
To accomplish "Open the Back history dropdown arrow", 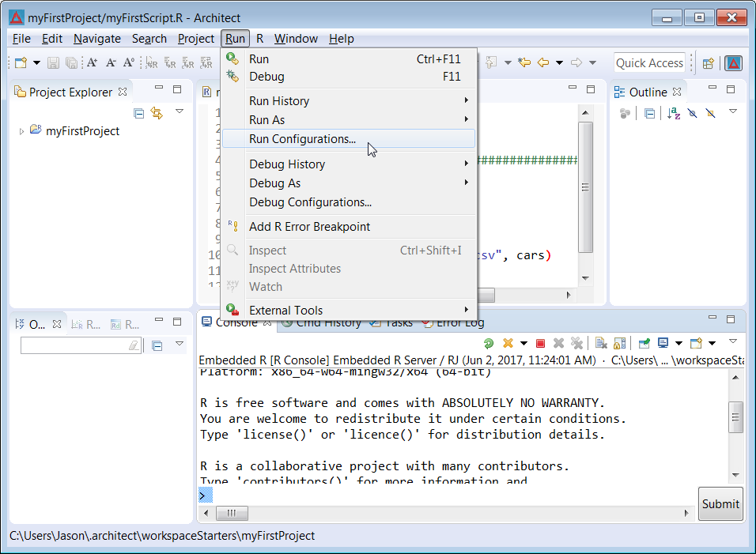I will tap(559, 62).
